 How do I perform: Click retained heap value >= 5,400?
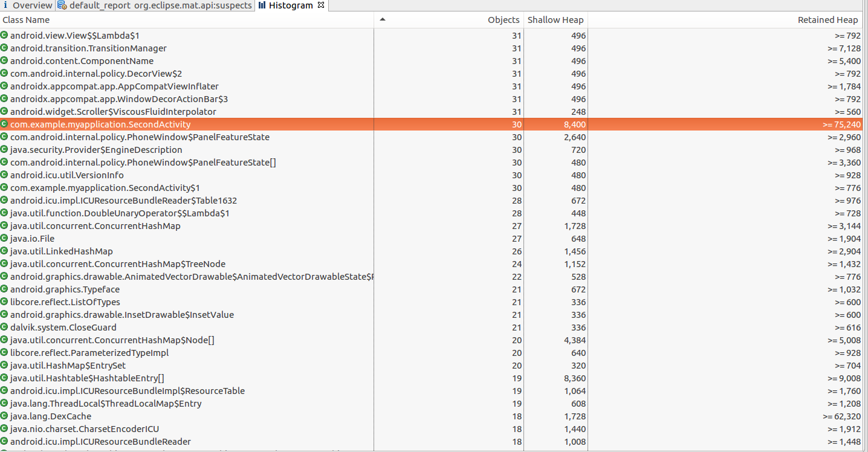[x=844, y=61]
